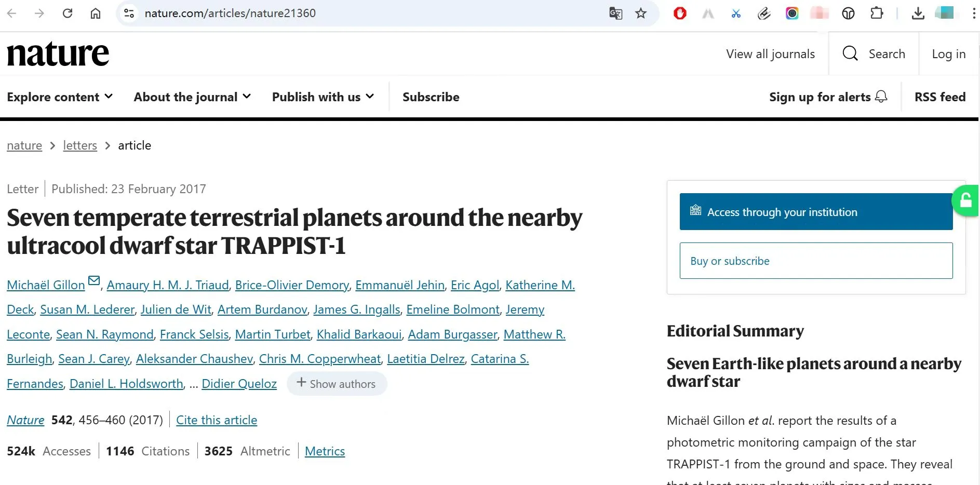Expand the Explore content menu
980x485 pixels.
[60, 97]
